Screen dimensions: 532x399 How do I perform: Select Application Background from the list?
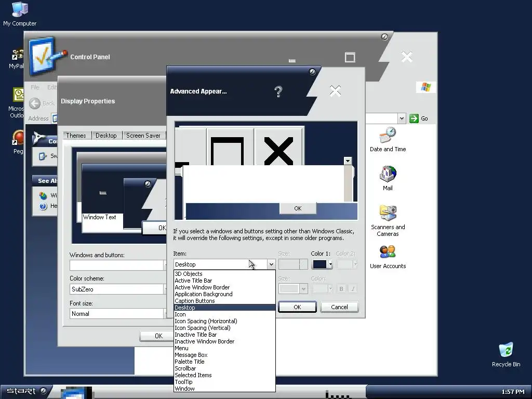point(224,294)
